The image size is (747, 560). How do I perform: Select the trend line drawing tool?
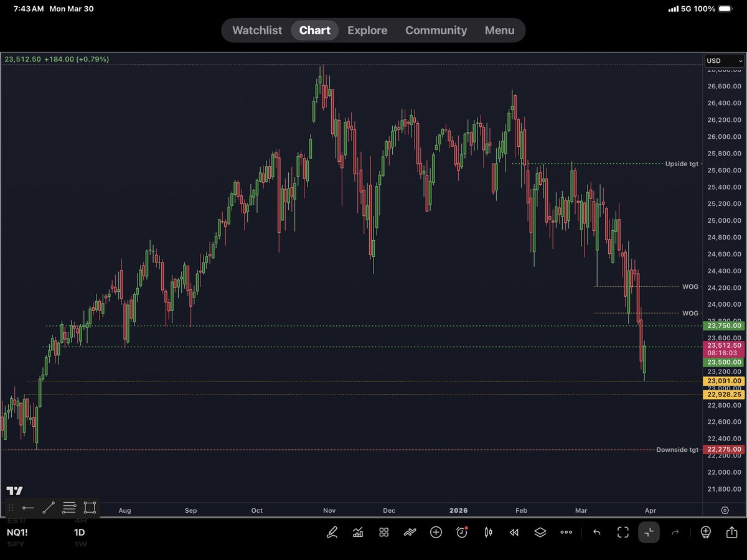coord(49,508)
